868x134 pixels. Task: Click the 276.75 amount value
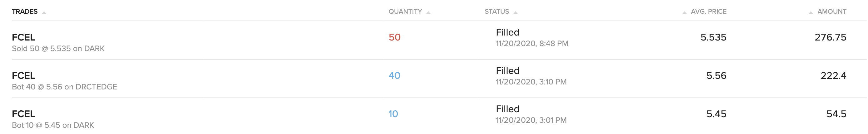pyautogui.click(x=830, y=37)
